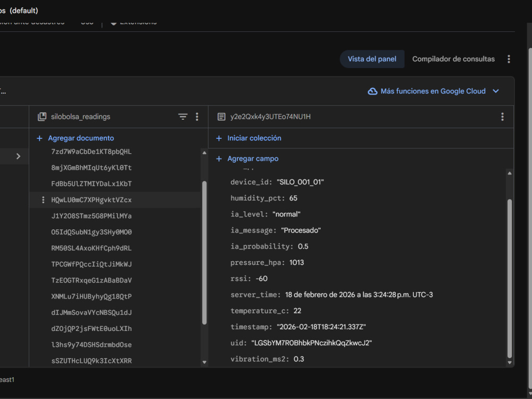The height and width of the screenshot is (399, 532).
Task: Select document O5IdQSubN1gy3SHy0MO0
Action: tap(92, 232)
